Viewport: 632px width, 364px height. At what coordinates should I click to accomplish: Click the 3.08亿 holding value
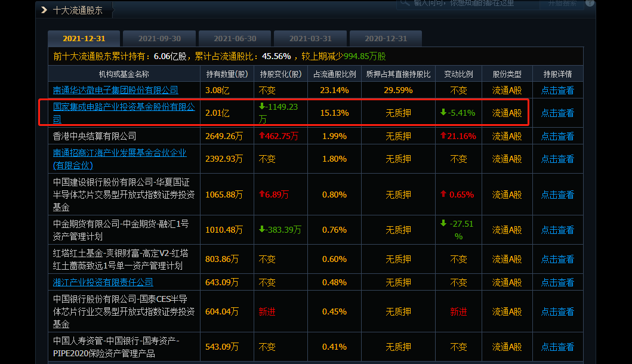tap(217, 90)
